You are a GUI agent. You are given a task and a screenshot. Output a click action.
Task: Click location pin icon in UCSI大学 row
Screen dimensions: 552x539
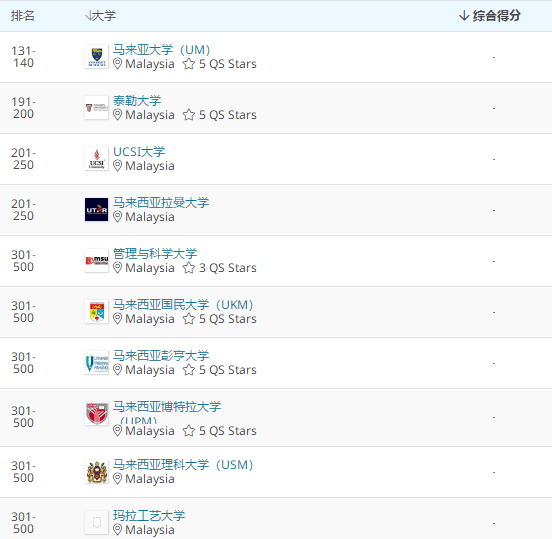[118, 166]
